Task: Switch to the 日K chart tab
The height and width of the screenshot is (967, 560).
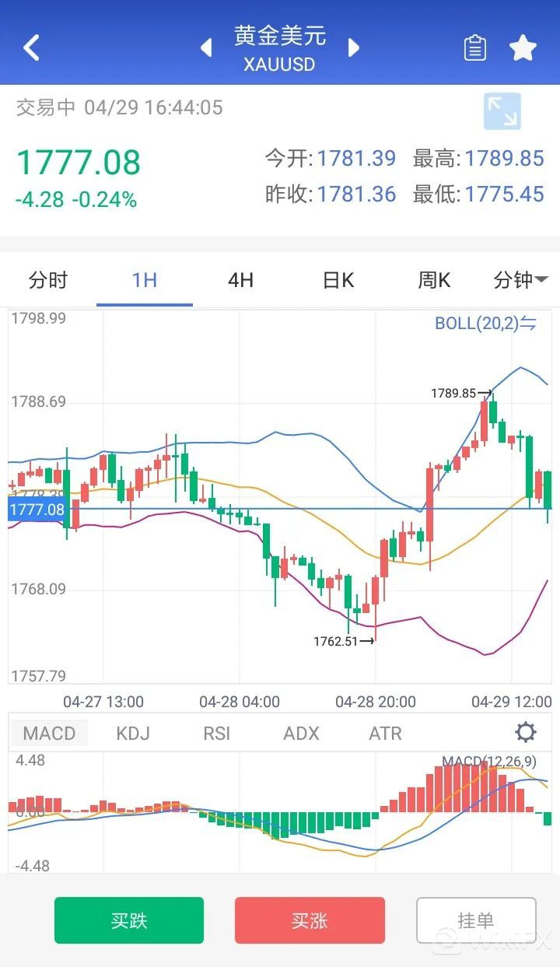Action: (x=338, y=280)
